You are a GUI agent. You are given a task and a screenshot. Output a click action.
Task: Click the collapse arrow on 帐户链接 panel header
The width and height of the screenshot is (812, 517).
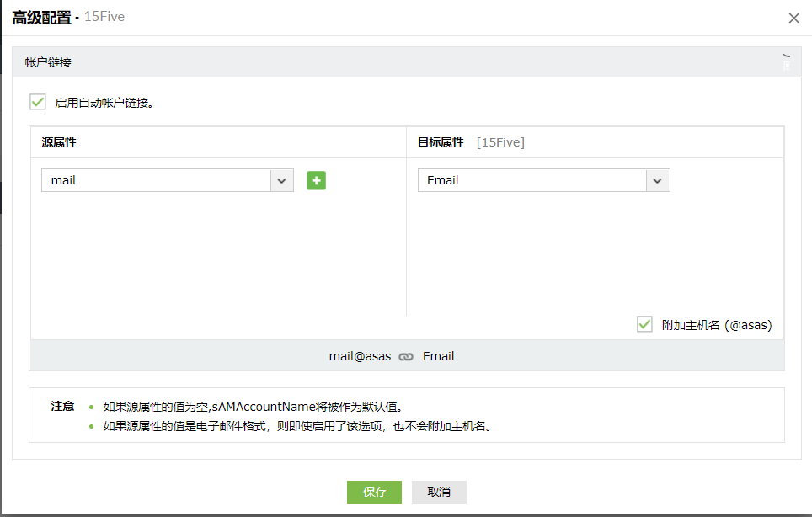[x=788, y=56]
